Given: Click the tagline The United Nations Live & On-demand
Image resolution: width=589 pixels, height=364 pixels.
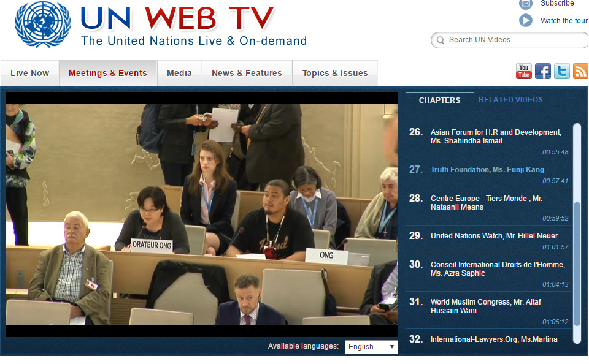Looking at the screenshot, I should coord(194,40).
